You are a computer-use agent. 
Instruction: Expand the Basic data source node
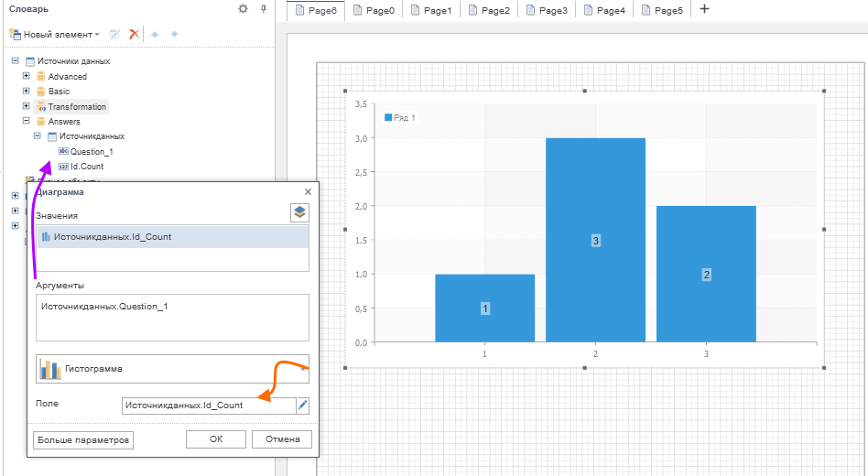(27, 92)
